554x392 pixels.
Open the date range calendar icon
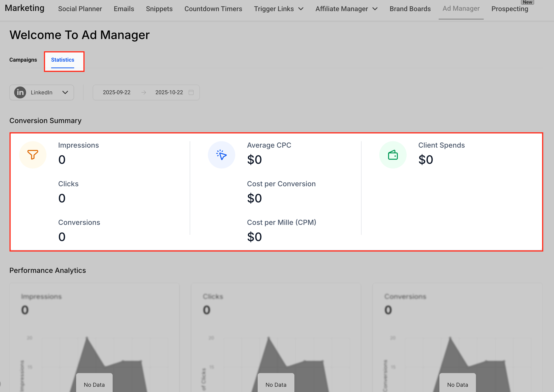(191, 92)
